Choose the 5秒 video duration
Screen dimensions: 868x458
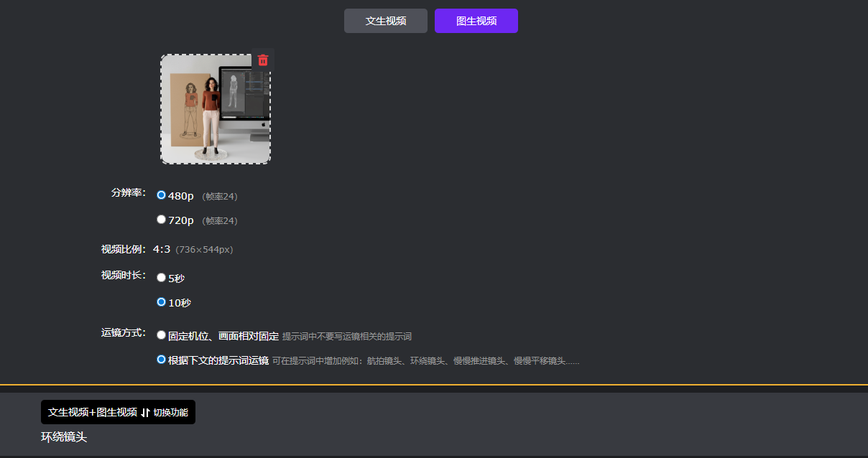(161, 278)
